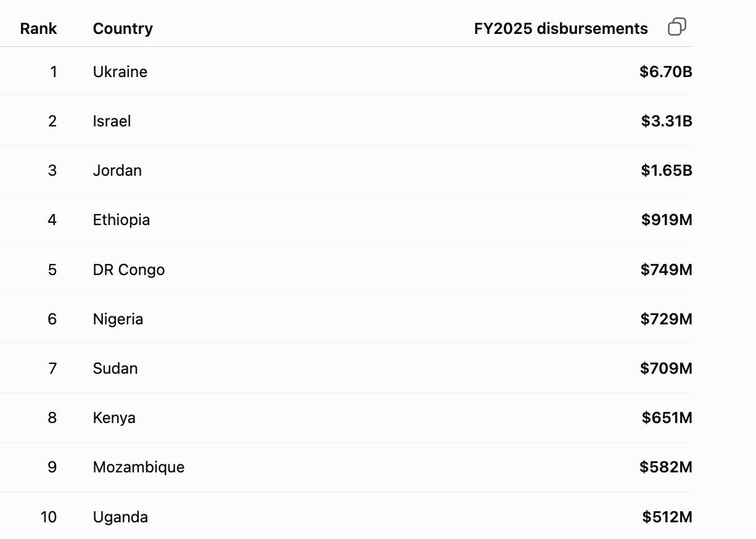
Task: Select the Ukraine country cell
Action: pos(120,72)
